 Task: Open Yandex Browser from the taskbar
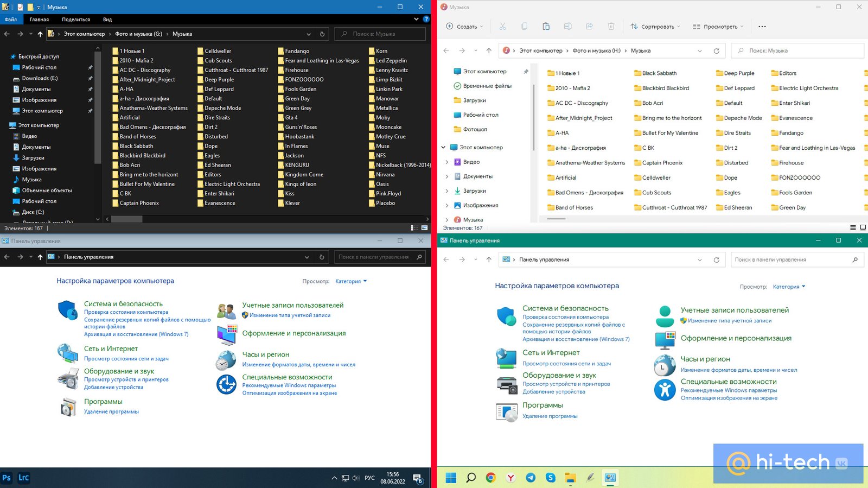point(510,478)
